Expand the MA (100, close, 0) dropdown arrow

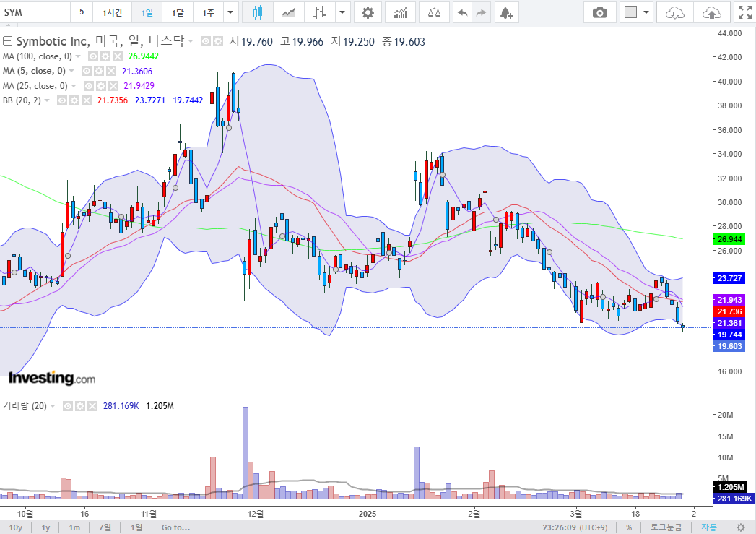[78, 56]
